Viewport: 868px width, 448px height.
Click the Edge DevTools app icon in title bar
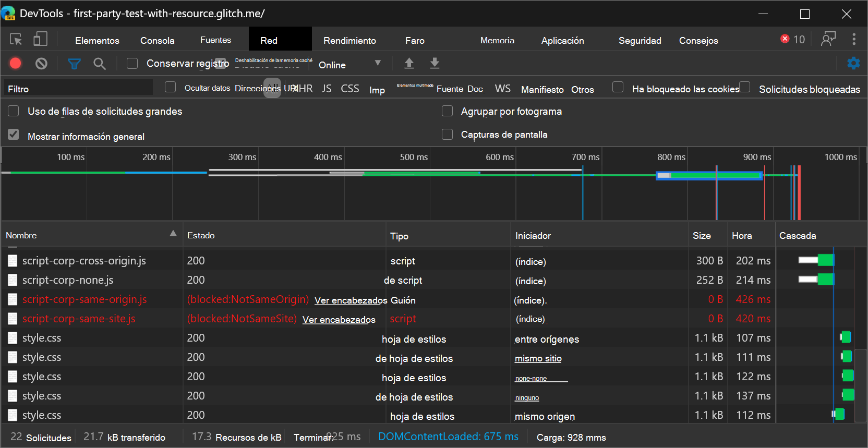pyautogui.click(x=8, y=13)
